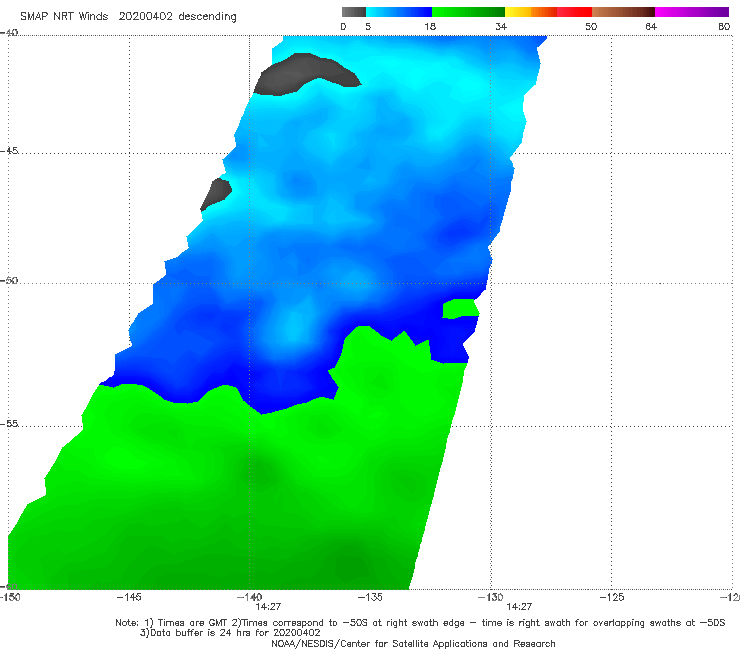The height and width of the screenshot is (650, 740).
Task: Click the longitude axis label '-125'
Action: [x=612, y=597]
